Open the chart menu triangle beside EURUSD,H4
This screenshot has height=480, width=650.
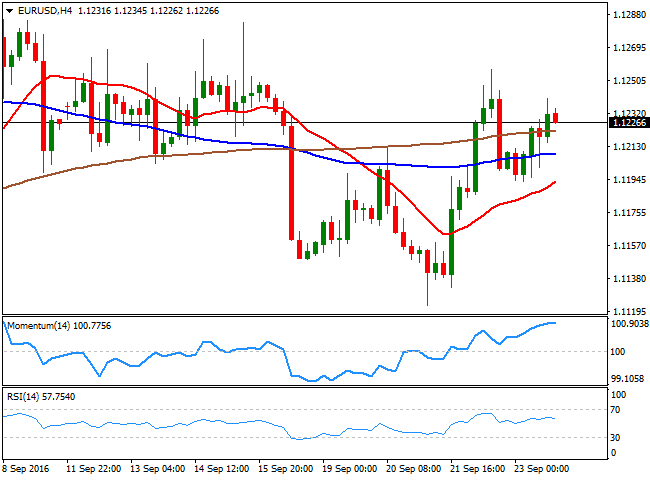9,11
